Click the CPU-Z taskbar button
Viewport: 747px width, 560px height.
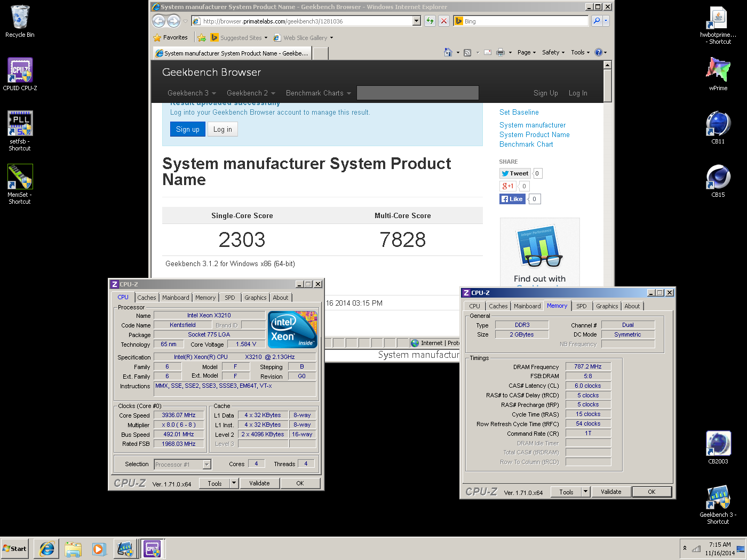point(152,549)
